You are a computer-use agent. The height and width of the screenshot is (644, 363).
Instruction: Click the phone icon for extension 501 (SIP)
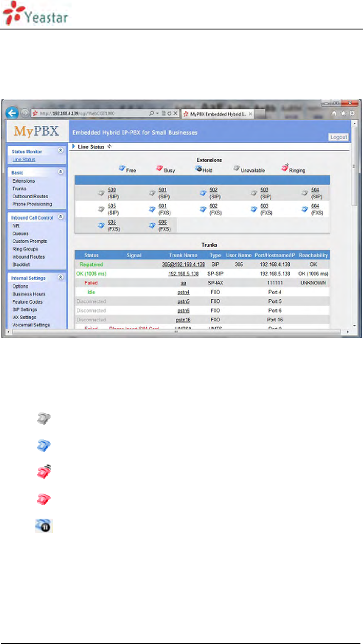tap(152, 193)
